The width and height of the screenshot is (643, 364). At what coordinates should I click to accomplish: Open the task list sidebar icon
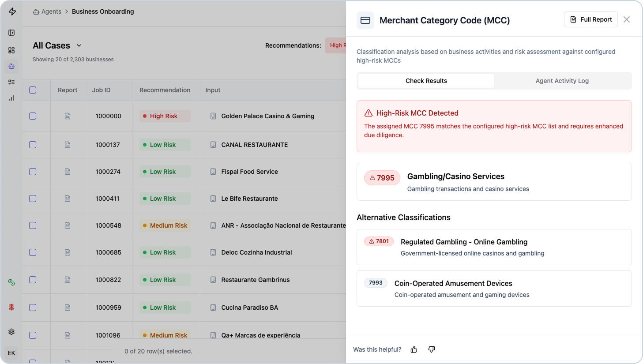coord(11,82)
